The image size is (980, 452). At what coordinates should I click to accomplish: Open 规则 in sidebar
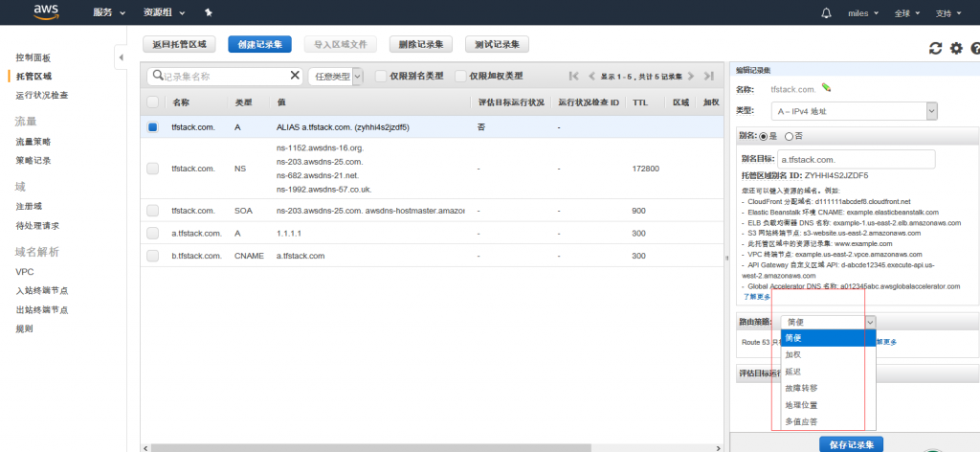pyautogui.click(x=24, y=328)
